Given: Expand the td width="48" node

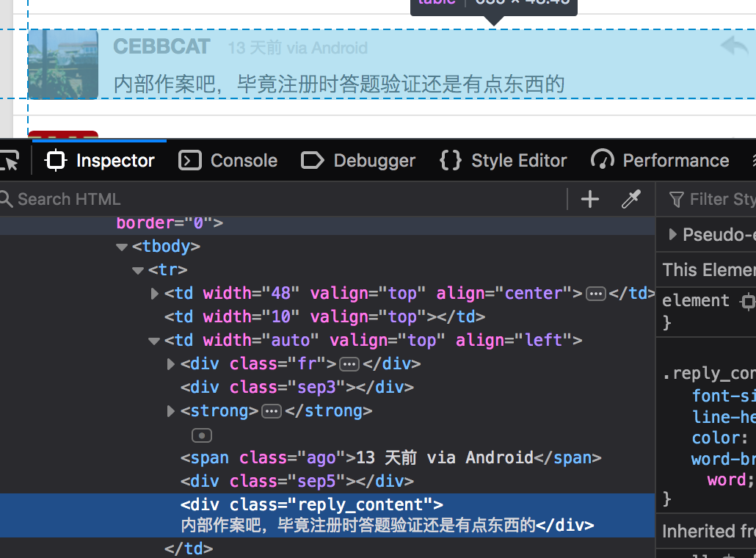Looking at the screenshot, I should tap(154, 294).
